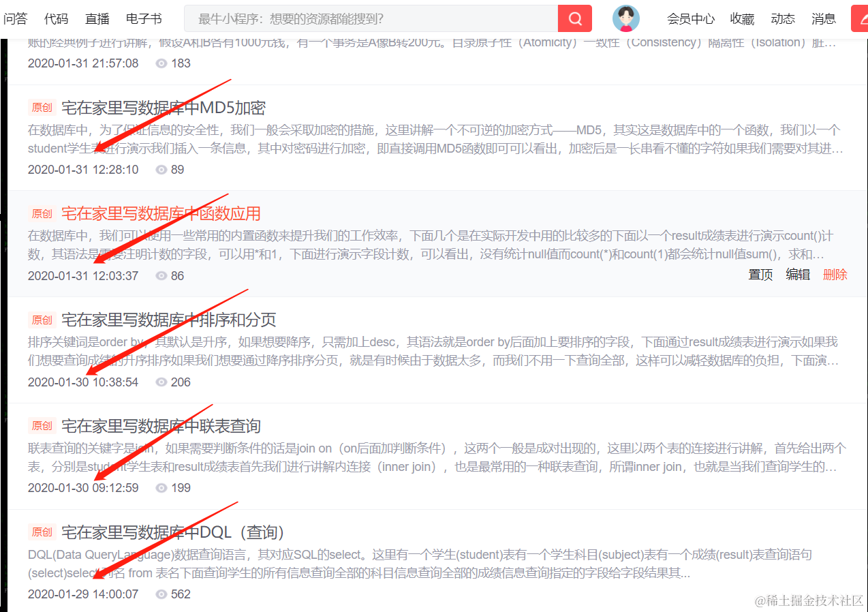Click view count 199

pyautogui.click(x=181, y=488)
